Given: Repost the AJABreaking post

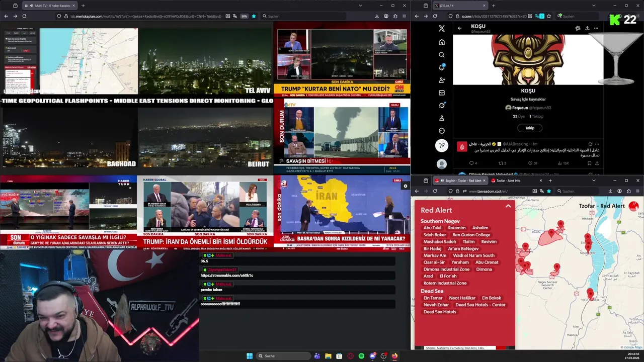Looking at the screenshot, I should coord(501,163).
